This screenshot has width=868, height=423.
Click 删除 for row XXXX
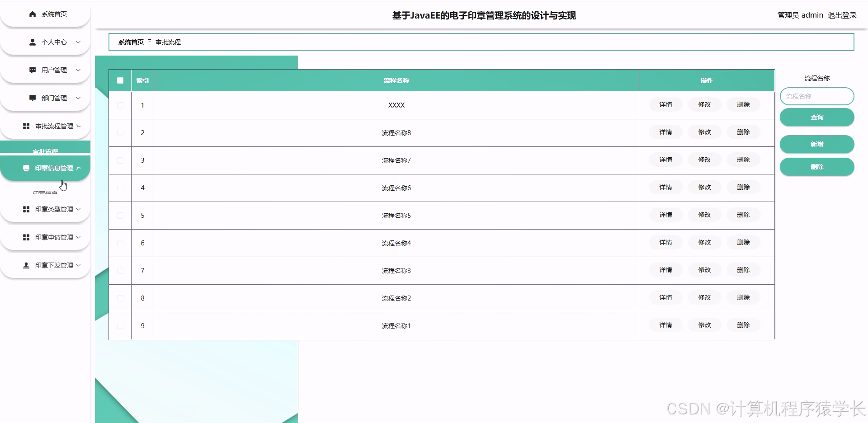pos(743,104)
